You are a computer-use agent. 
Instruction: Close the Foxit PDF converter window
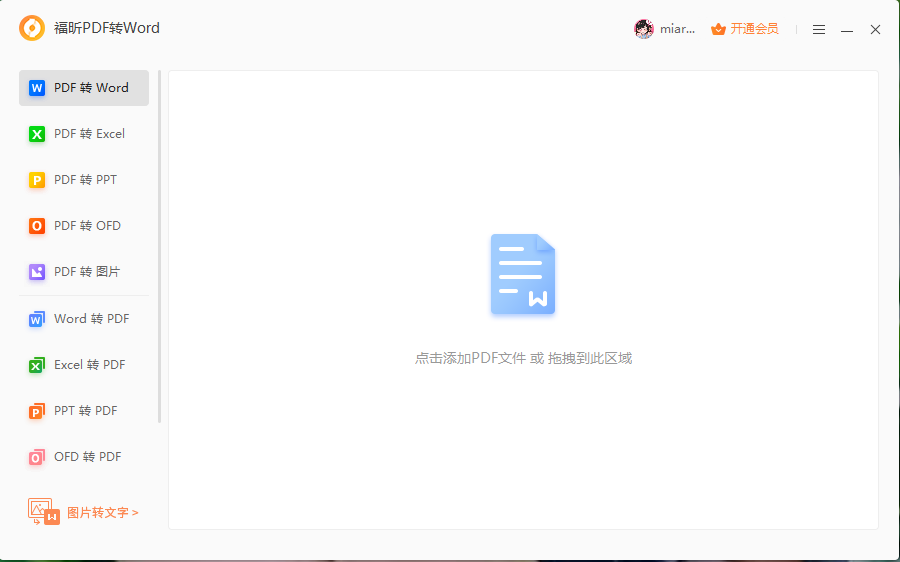pyautogui.click(x=875, y=29)
